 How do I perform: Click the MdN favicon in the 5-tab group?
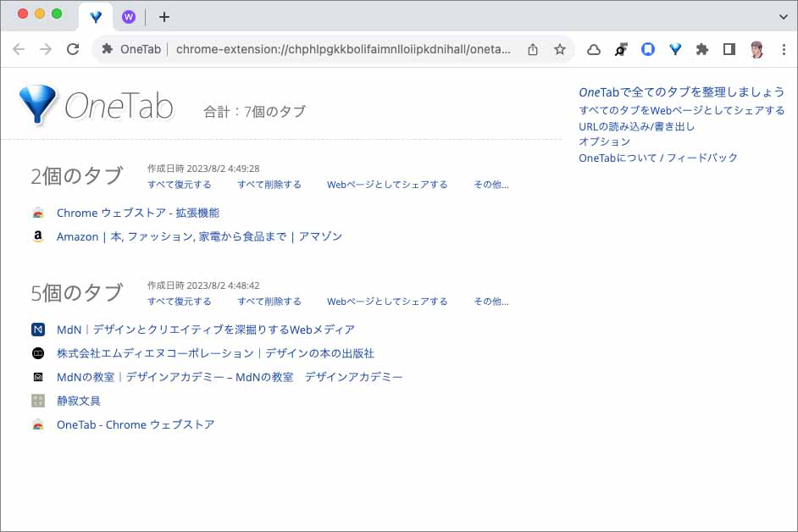37,330
